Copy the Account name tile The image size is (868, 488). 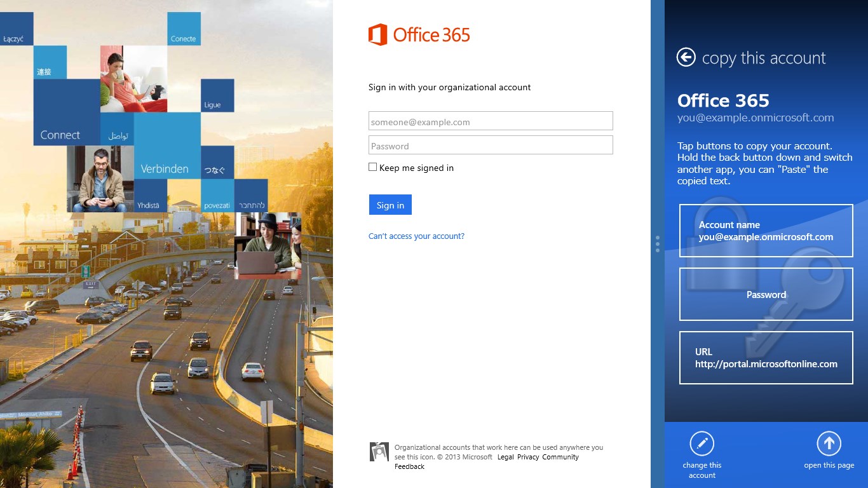766,231
